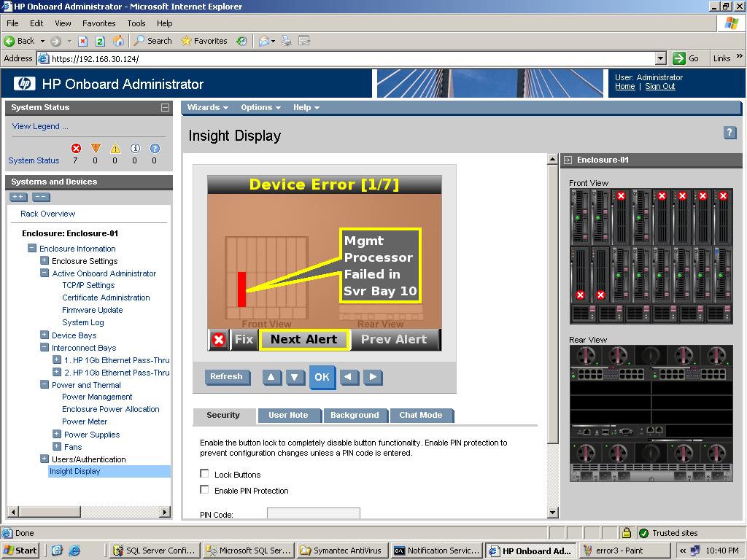Click the Mail icon in IE toolbar
The height and width of the screenshot is (560, 747).
(x=263, y=41)
